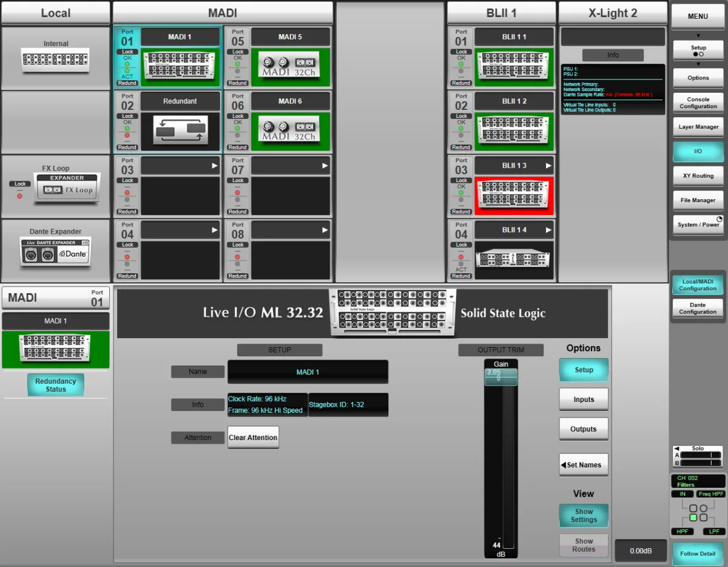Select the MADI 5 32Ch device image
Screen dimensions: 728x567
[x=291, y=67]
